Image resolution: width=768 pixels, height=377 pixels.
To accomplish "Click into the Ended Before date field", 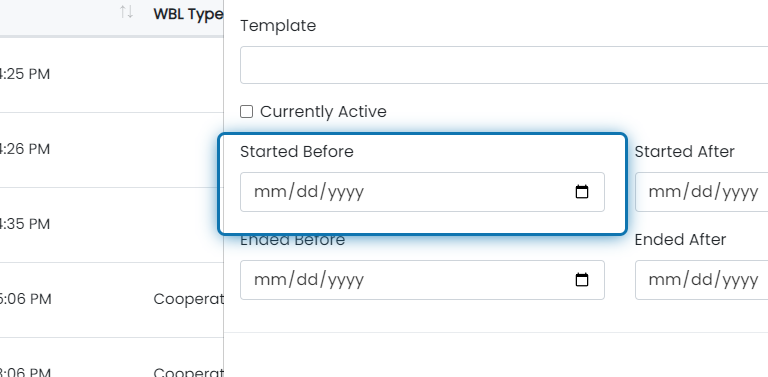I will tap(422, 280).
